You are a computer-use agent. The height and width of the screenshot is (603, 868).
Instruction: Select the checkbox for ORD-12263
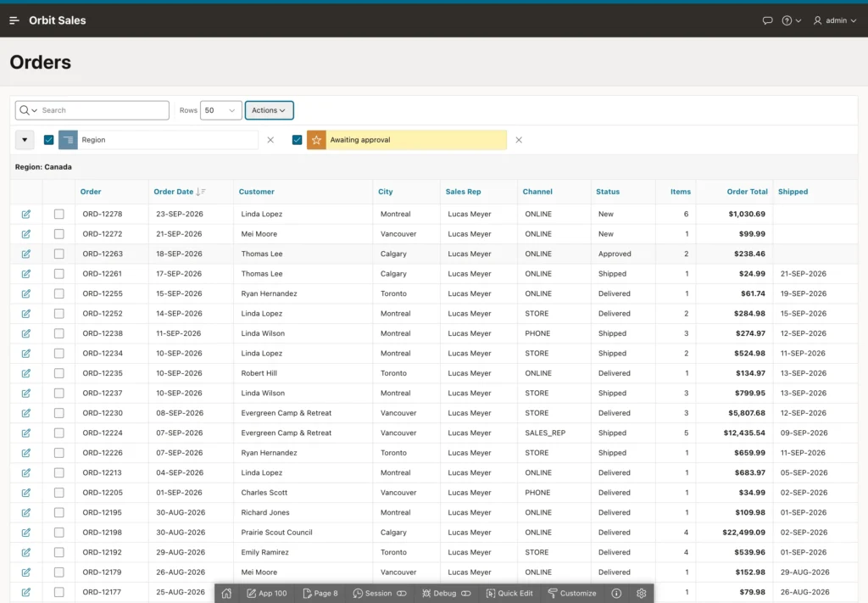click(59, 254)
